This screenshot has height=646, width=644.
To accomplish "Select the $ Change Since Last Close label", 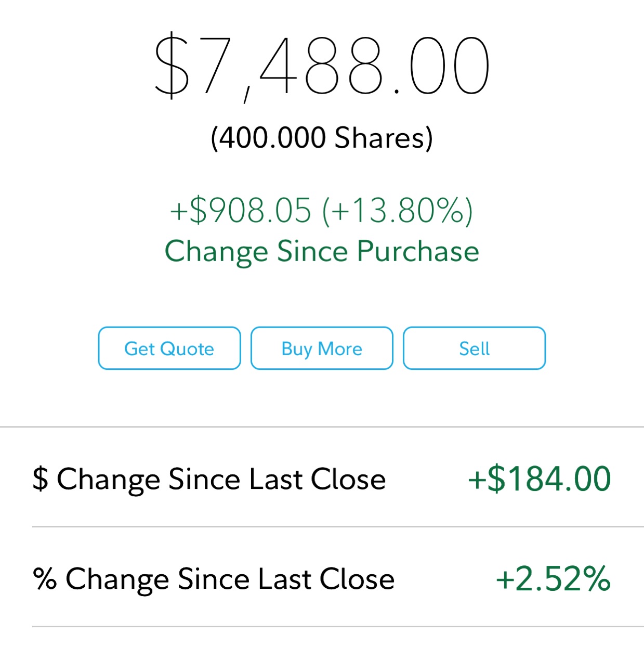I will (209, 479).
